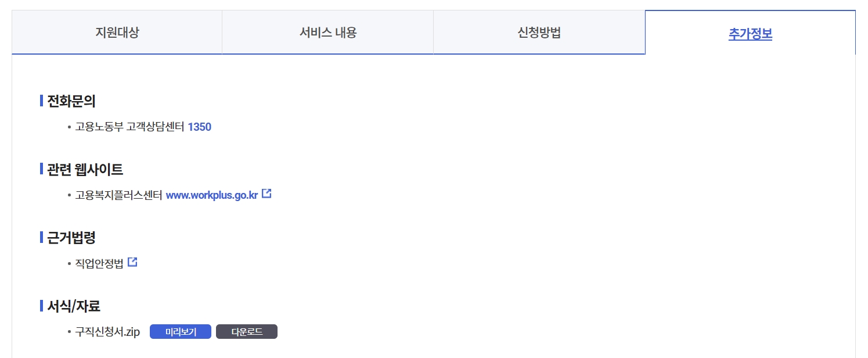This screenshot has height=358, width=868.
Task: Switch to the 지원대상 tab
Action: point(117,33)
